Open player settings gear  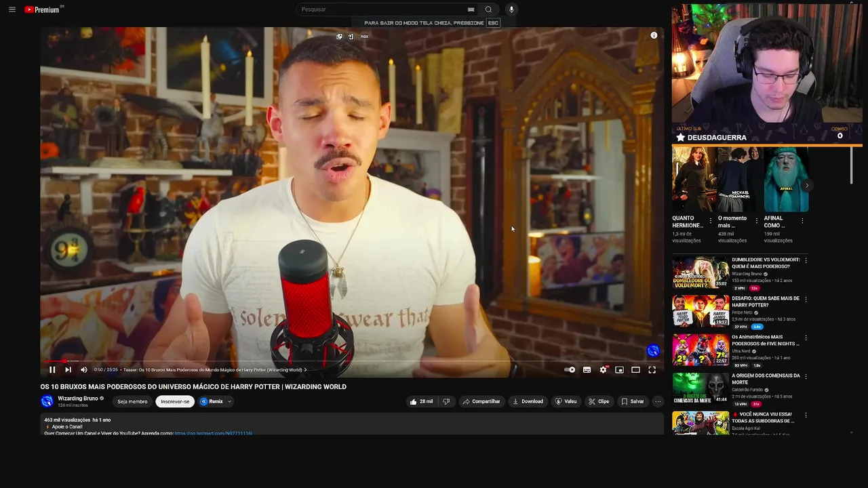tap(603, 369)
